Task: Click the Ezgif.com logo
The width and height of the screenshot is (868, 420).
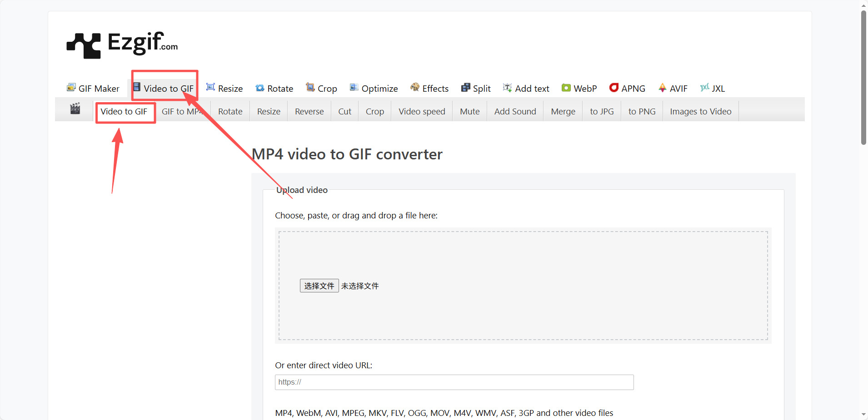Action: tap(122, 44)
